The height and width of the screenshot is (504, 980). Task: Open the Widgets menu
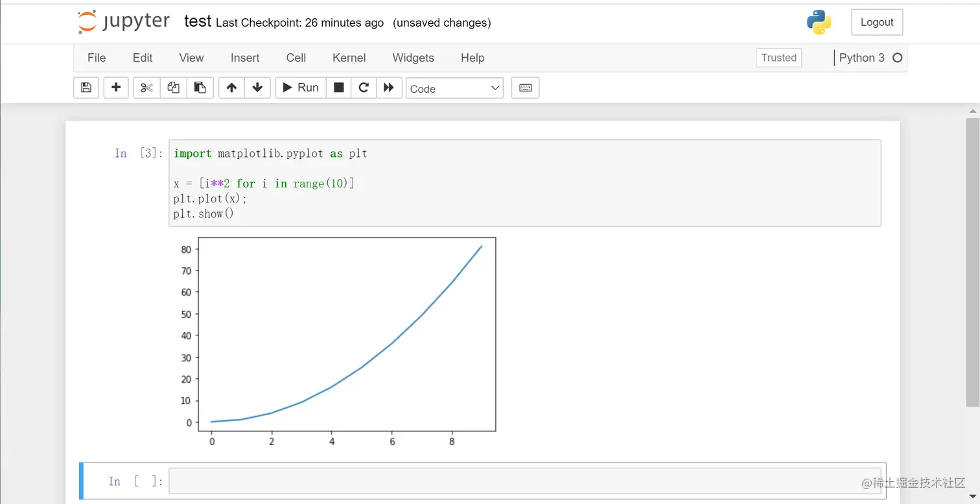coord(414,58)
